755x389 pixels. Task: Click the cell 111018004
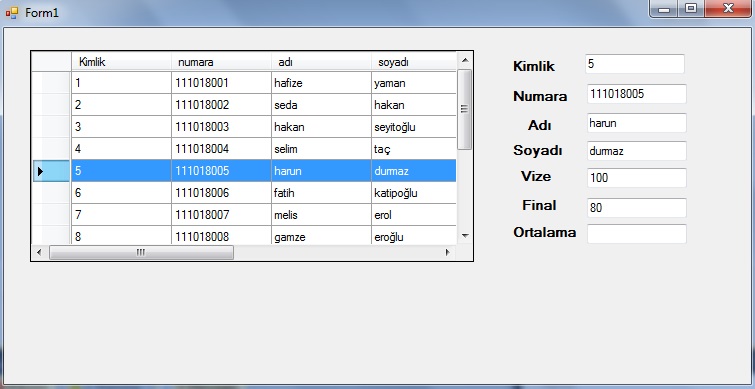[221, 149]
